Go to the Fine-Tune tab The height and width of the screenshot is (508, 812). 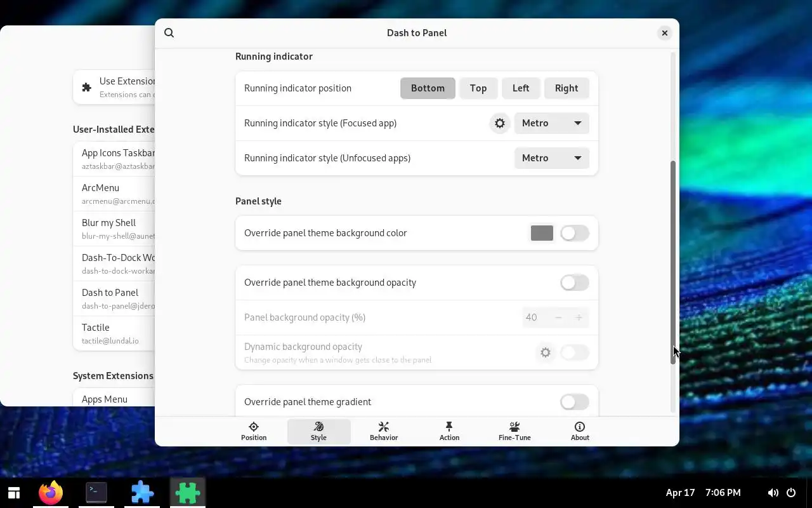click(514, 432)
